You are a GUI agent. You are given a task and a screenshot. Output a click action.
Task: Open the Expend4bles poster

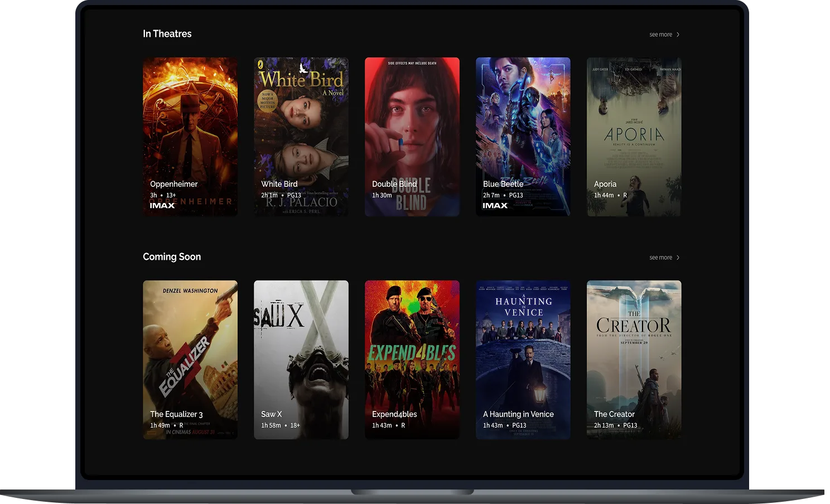tap(412, 360)
